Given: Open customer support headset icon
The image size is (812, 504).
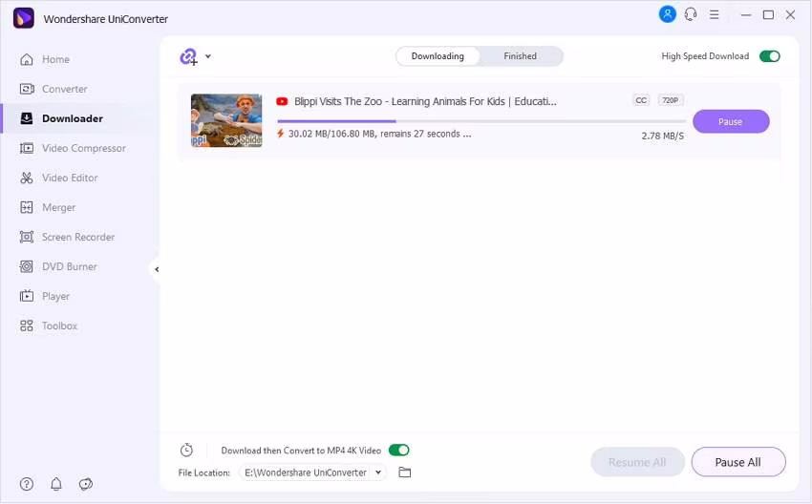Looking at the screenshot, I should (691, 14).
